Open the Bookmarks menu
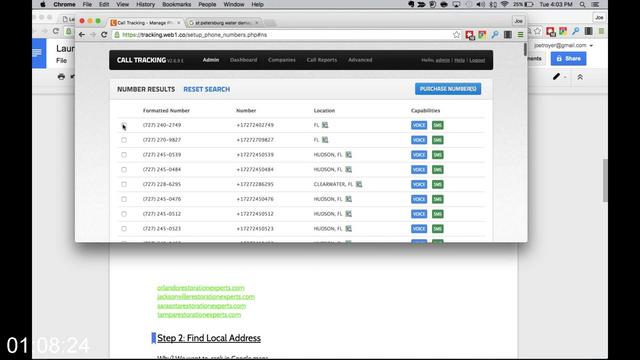Screen dimensions: 640x360 coord(176,4)
